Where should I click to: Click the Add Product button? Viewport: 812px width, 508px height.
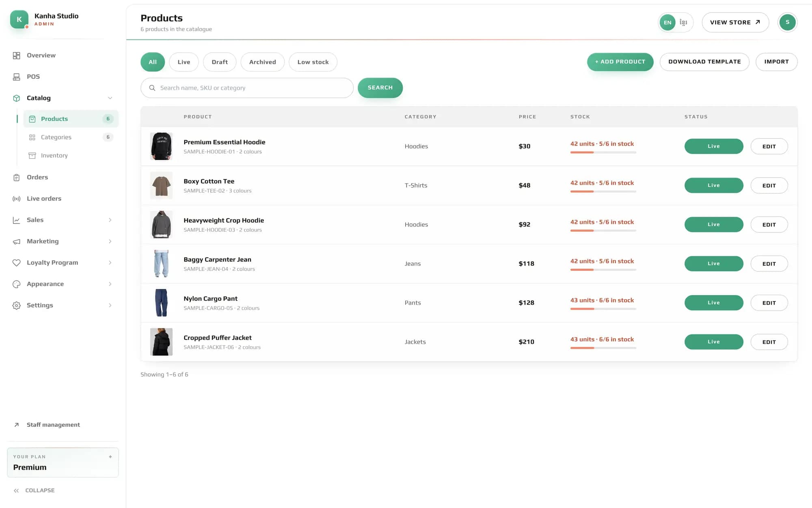pyautogui.click(x=620, y=62)
